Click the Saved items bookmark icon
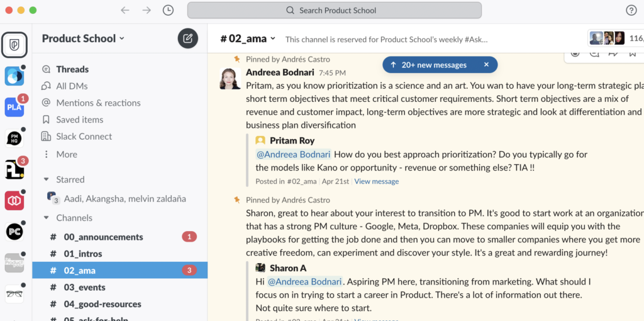 coord(47,120)
